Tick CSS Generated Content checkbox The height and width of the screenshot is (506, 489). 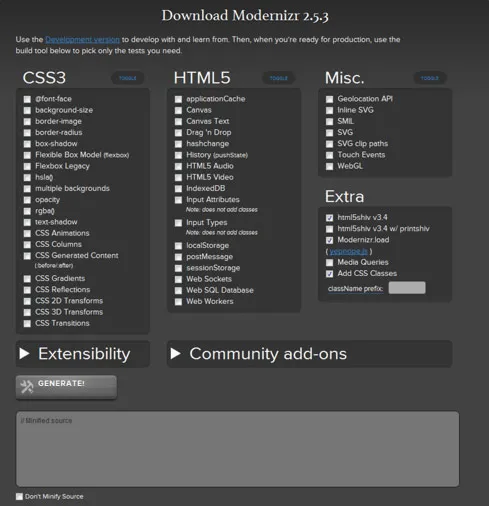pos(27,256)
